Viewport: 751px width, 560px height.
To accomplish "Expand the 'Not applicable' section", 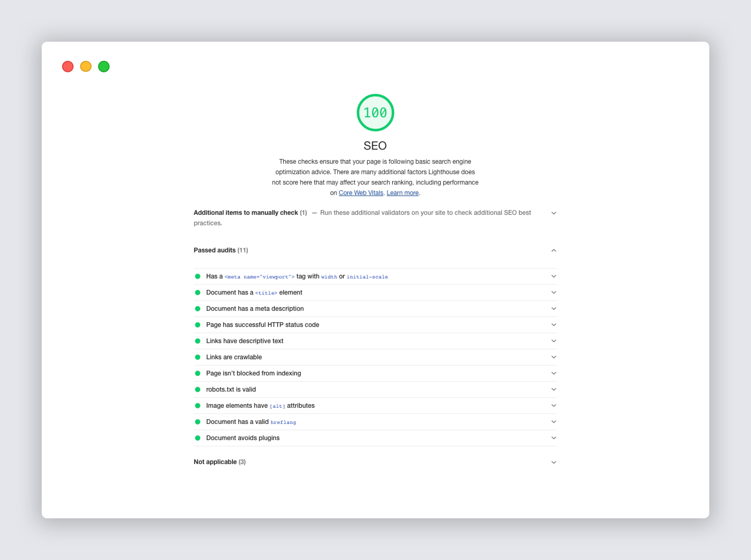I will pos(553,462).
